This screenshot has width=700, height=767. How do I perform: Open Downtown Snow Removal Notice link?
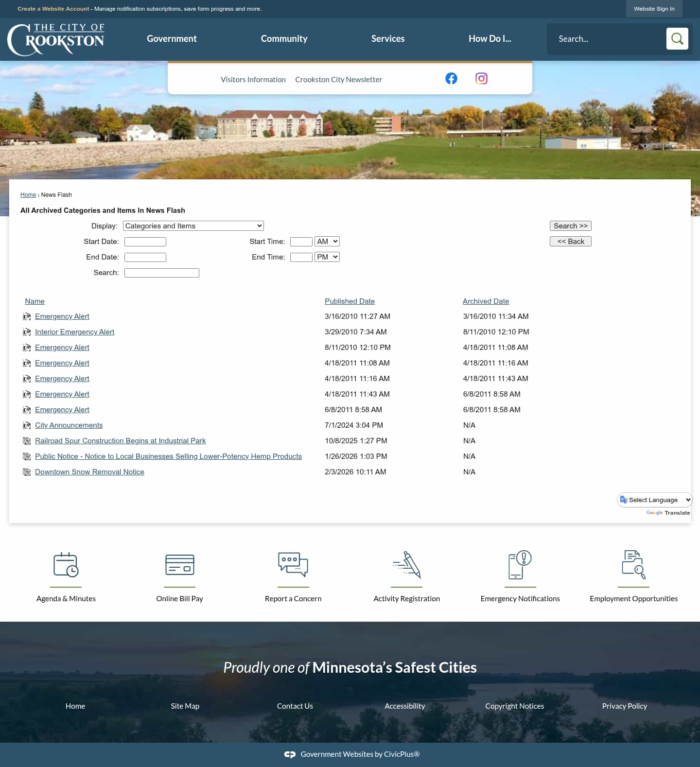(x=89, y=472)
